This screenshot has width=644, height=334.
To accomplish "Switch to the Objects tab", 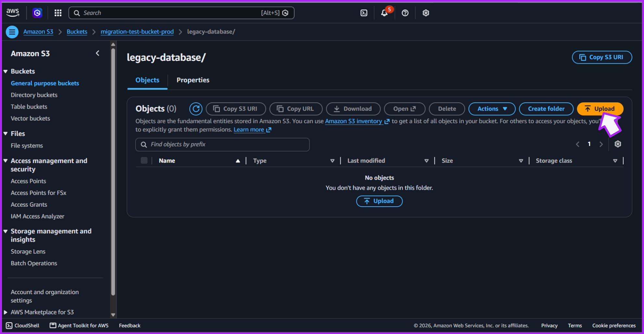I will pyautogui.click(x=147, y=80).
